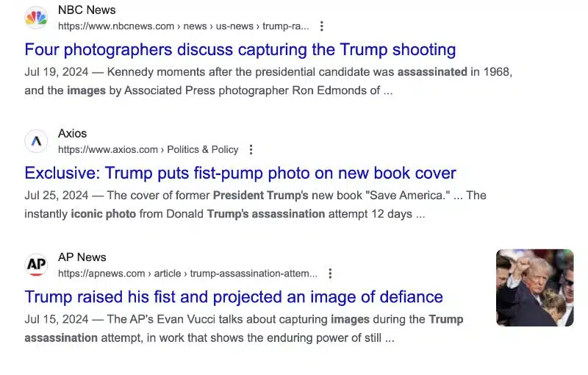Open 'Exclusive: Trump puts fist-pump photo' headline

tap(240, 174)
